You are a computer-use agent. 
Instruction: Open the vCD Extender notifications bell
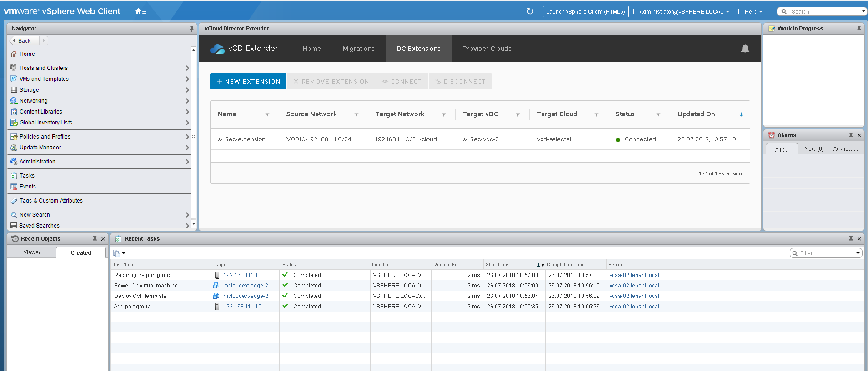pyautogui.click(x=745, y=49)
